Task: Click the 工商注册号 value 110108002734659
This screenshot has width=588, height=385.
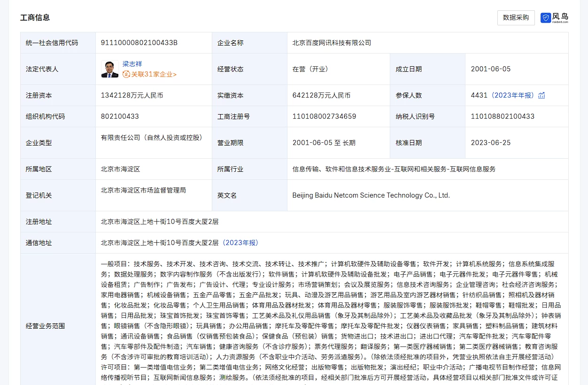Action: click(324, 116)
